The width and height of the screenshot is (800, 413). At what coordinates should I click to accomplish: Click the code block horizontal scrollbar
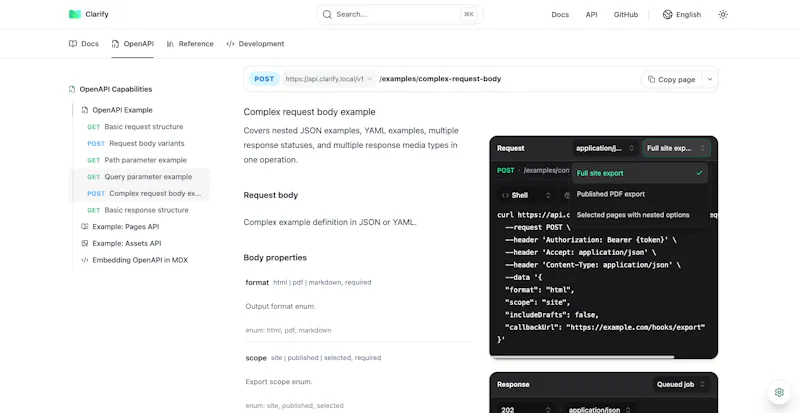click(x=582, y=357)
